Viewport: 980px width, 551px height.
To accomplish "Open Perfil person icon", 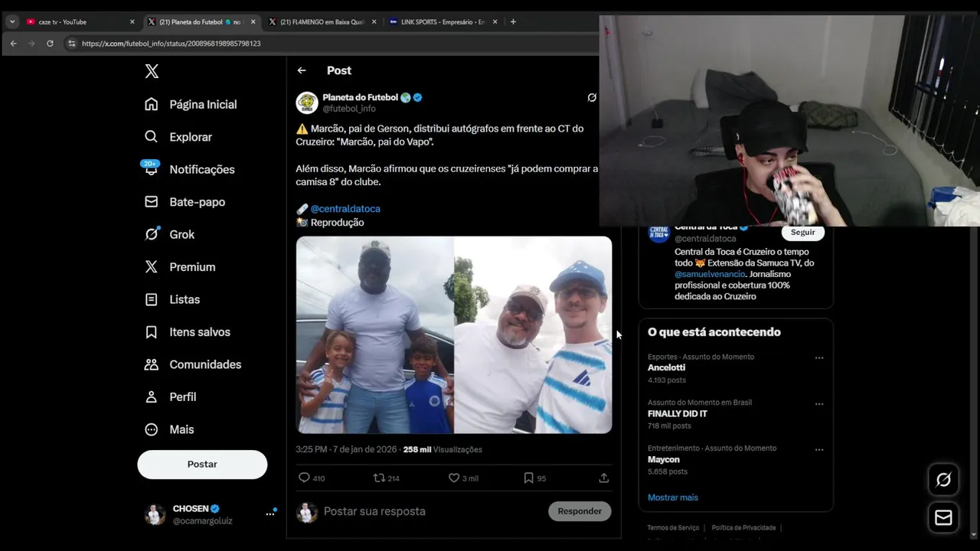I will tap(152, 397).
